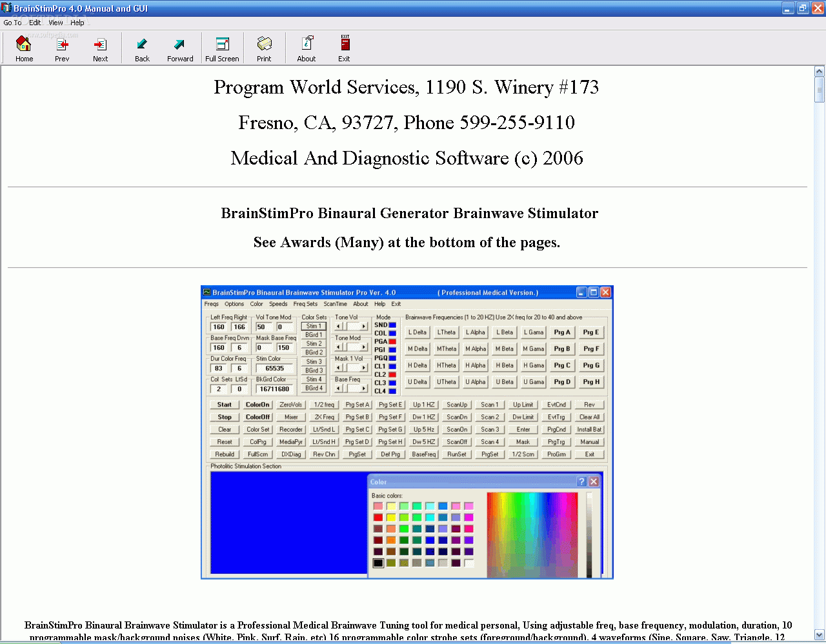826x644 pixels.
Task: Click the 'Program World Services, 1190 S. Winery #173' line
Action: [407, 87]
